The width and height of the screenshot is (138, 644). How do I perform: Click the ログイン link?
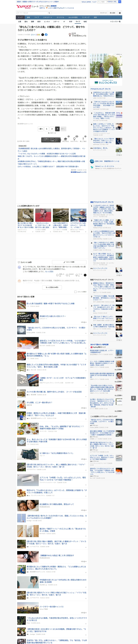tap(42, 8)
